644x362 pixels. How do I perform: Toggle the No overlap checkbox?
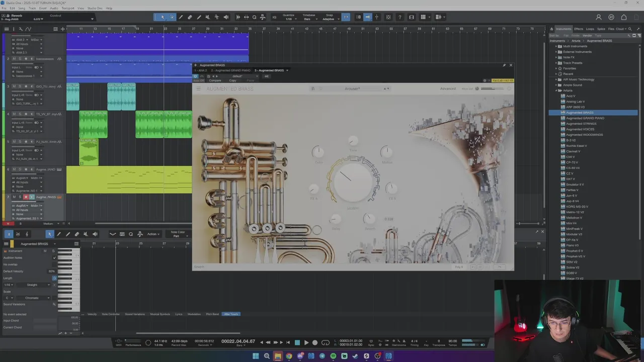[54, 264]
